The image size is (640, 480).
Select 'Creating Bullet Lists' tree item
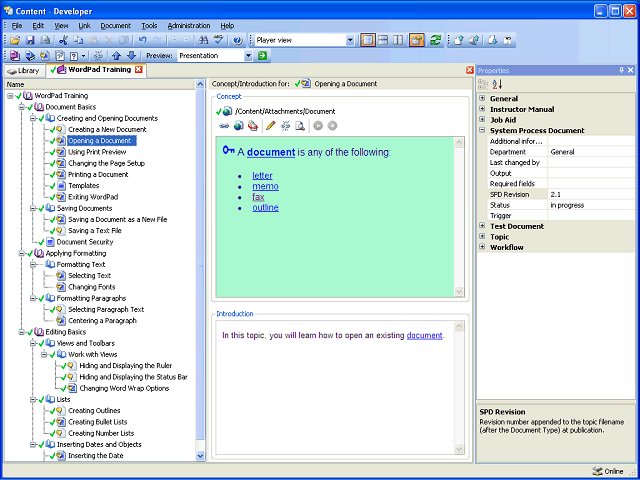[x=98, y=422]
